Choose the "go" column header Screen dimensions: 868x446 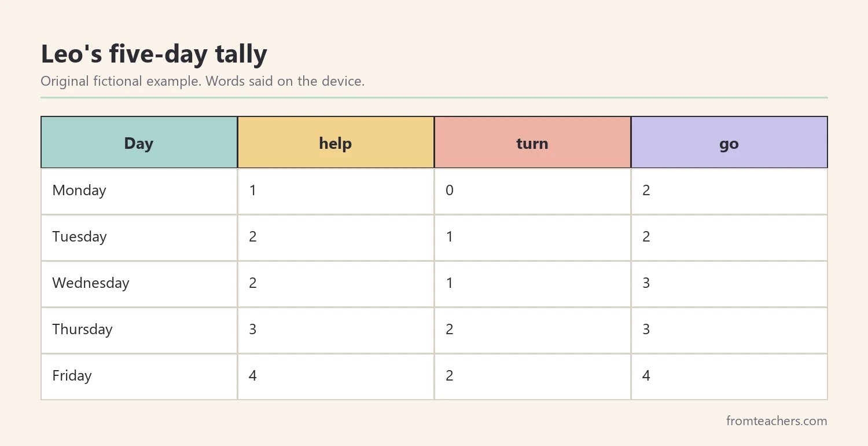(x=729, y=142)
